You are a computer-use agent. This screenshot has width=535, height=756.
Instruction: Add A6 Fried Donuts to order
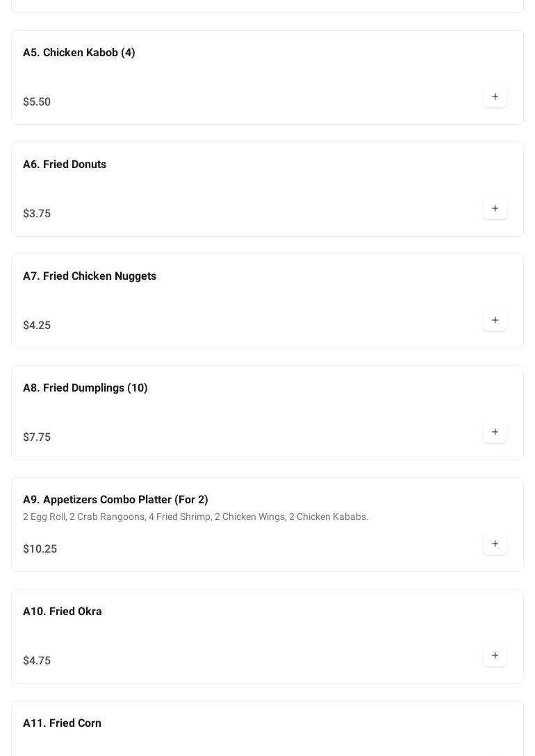(x=495, y=209)
